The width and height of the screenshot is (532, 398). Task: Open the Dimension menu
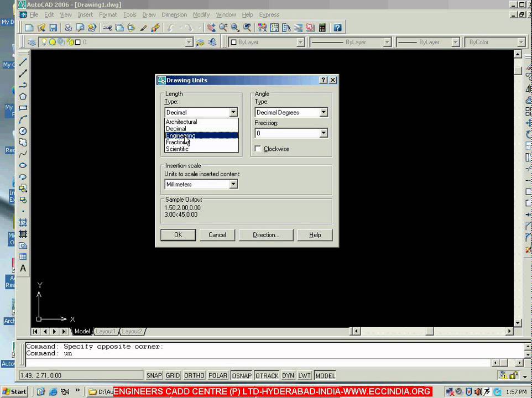point(174,14)
